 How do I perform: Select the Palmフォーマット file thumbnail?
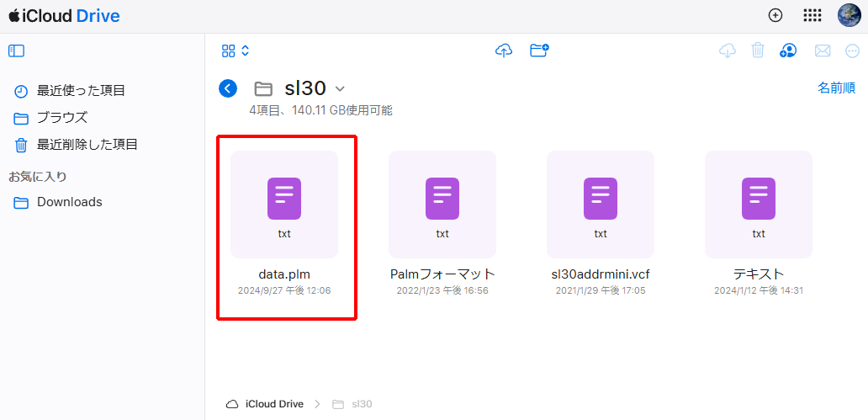pyautogui.click(x=442, y=205)
